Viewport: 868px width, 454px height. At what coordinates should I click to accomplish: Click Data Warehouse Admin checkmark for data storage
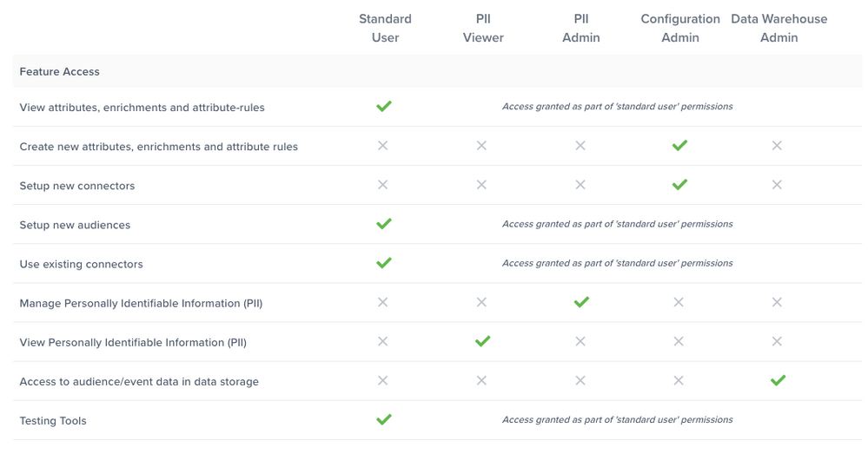point(778,380)
